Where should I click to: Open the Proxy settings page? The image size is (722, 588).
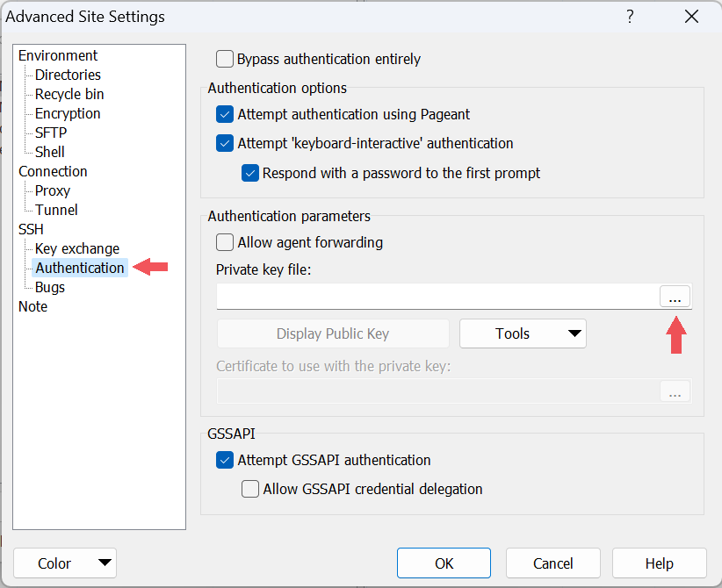[53, 190]
